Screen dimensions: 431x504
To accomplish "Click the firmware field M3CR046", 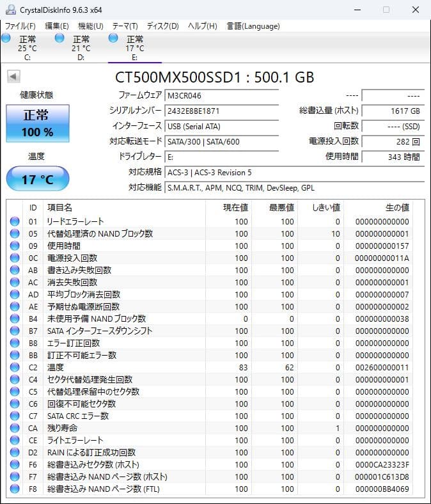I will click(x=221, y=96).
